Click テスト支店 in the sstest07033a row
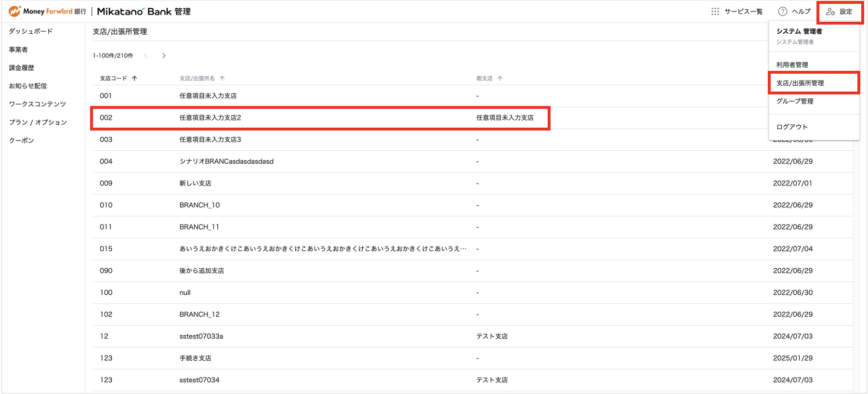Image resolution: width=868 pixels, height=394 pixels. pos(492,336)
